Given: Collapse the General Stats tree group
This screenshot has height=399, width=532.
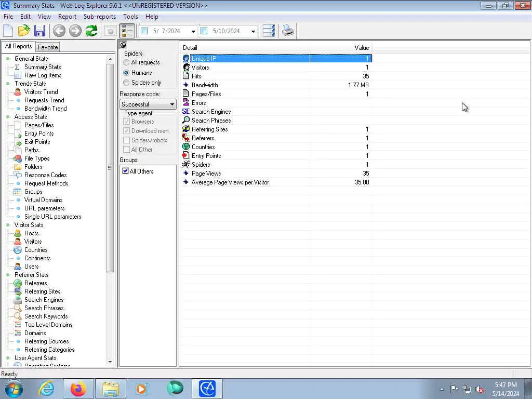Looking at the screenshot, I should (8, 59).
